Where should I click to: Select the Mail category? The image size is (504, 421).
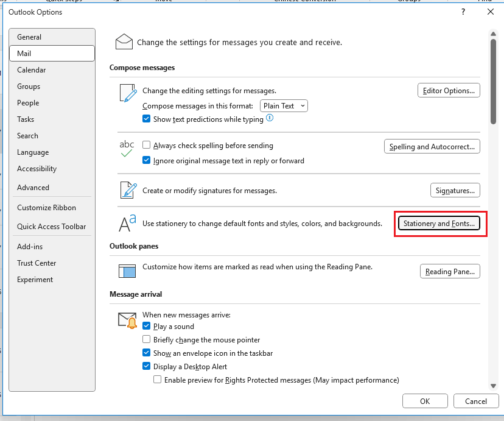52,54
